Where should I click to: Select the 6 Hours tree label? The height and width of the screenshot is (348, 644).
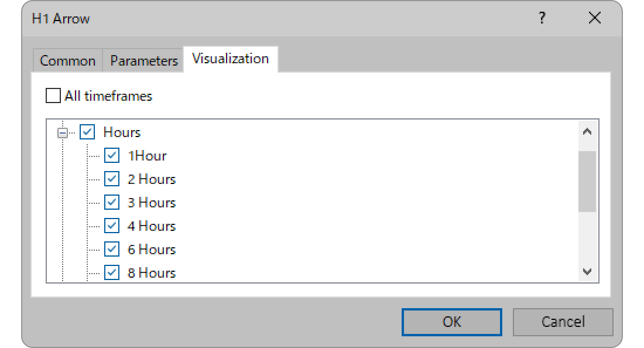tap(152, 250)
